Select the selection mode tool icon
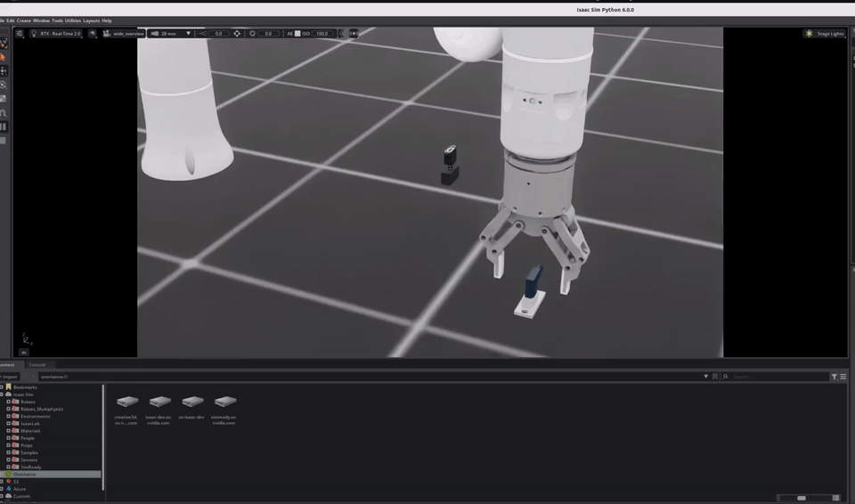Image resolution: width=855 pixels, height=504 pixels. coord(4,44)
